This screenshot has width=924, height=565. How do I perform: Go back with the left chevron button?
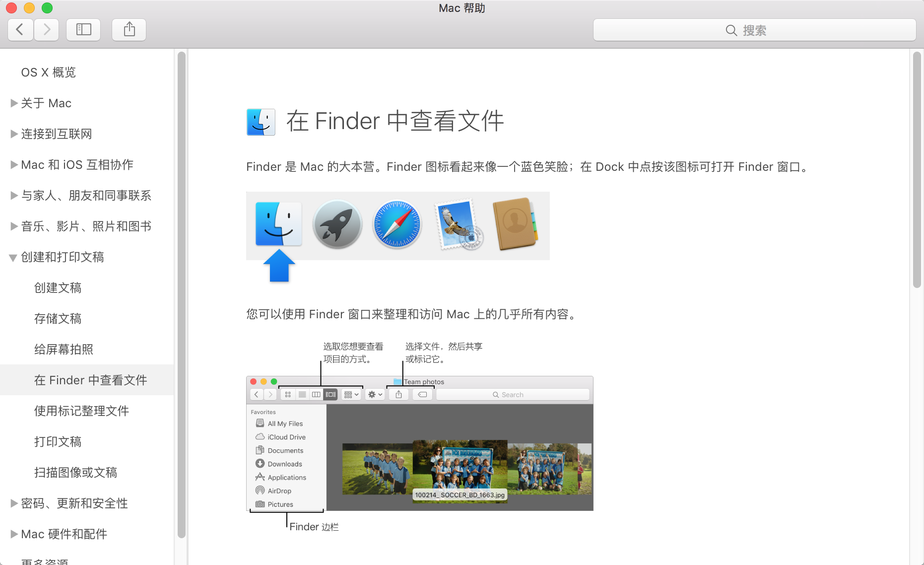click(x=20, y=30)
